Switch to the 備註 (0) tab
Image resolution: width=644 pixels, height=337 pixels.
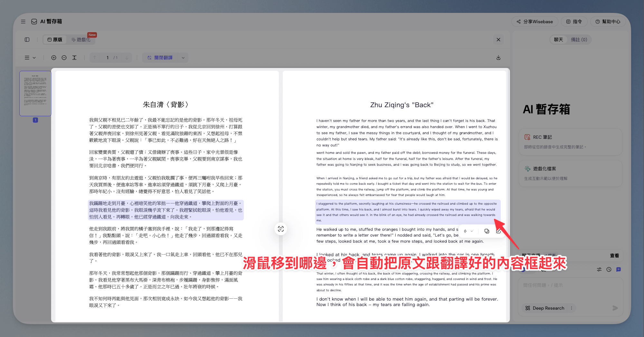pyautogui.click(x=579, y=40)
